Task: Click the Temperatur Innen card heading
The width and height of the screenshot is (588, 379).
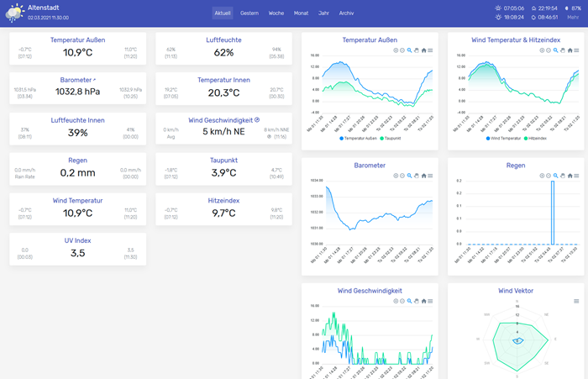Action: [223, 80]
